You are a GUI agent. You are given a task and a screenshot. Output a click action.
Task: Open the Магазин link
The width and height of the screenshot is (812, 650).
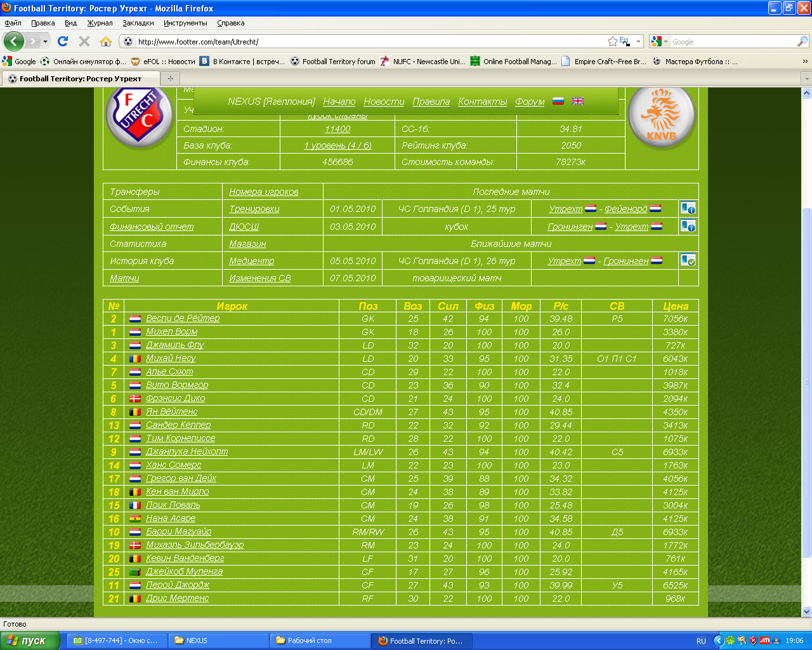tap(247, 244)
